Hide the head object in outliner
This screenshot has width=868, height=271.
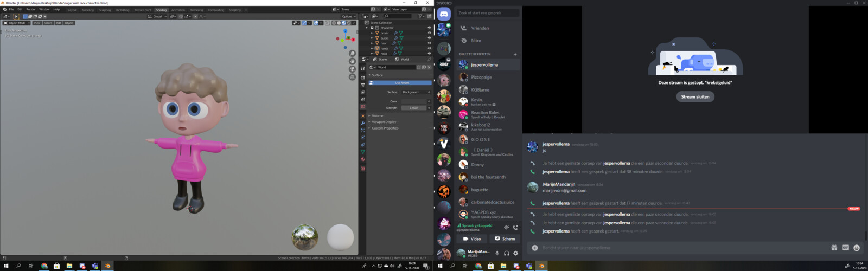429,54
